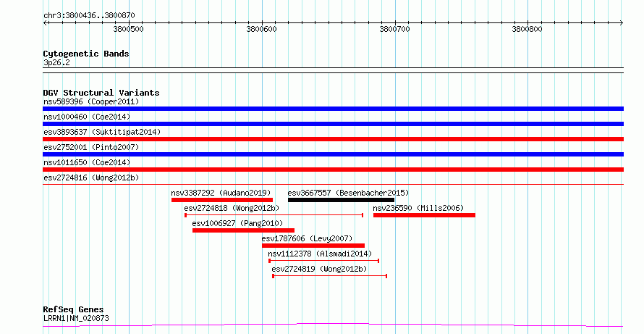
Task: Click the thin red esv2724816 line
Action: 333,184
